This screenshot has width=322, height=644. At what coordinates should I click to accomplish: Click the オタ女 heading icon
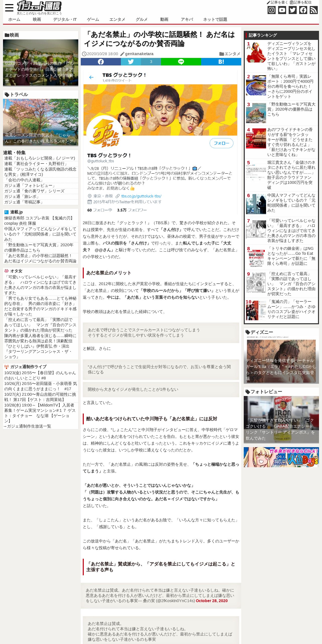(x=7, y=271)
